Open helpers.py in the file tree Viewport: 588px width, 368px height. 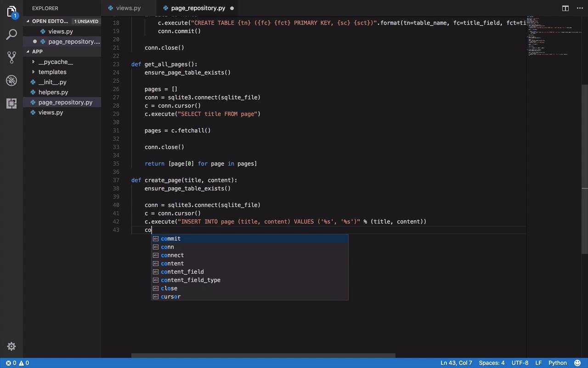tap(62, 92)
